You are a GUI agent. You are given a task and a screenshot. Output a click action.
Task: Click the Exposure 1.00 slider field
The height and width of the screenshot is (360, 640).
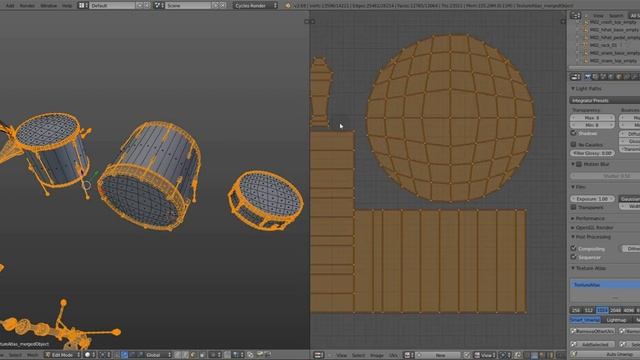pos(592,199)
